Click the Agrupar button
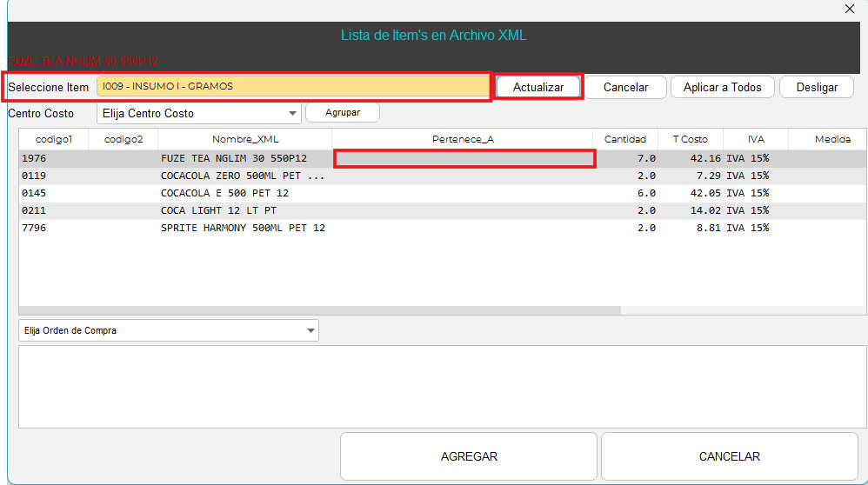This screenshot has height=485, width=868. (343, 112)
